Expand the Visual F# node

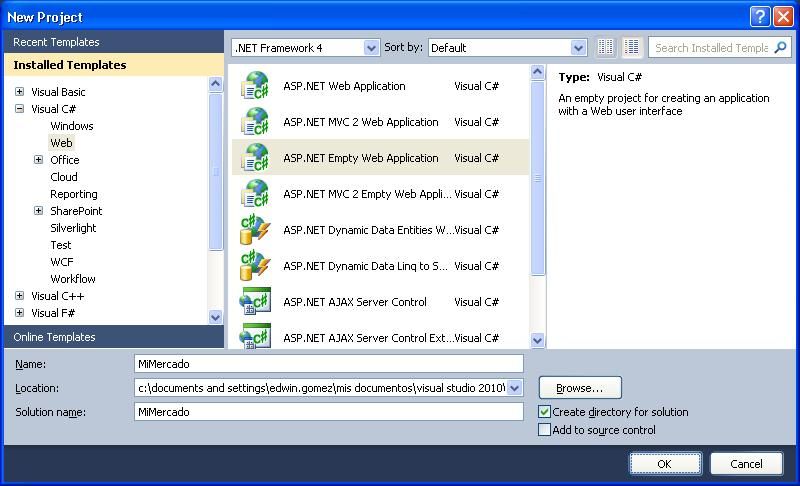pos(19,313)
